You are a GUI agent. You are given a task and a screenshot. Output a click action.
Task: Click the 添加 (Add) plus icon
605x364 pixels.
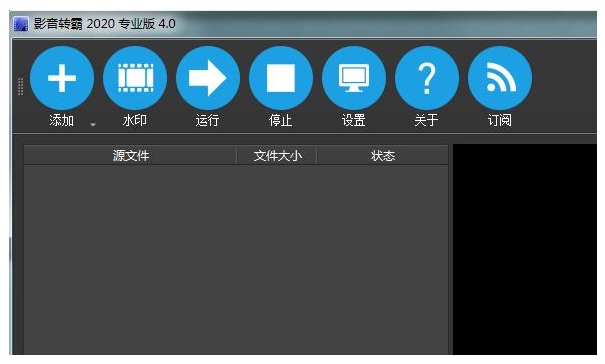(62, 78)
